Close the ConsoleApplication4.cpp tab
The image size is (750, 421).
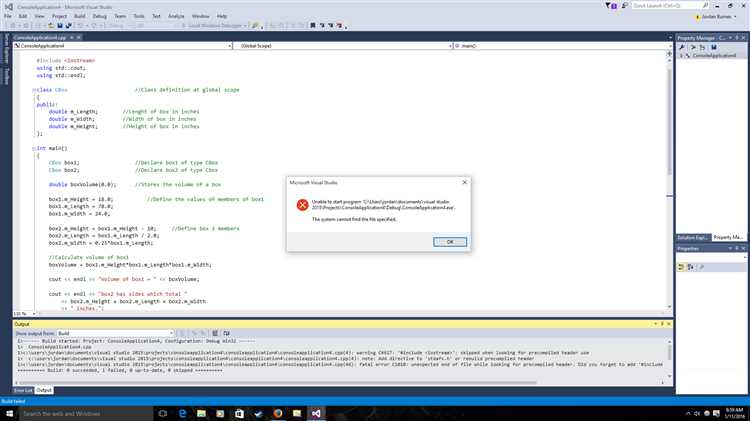pyautogui.click(x=79, y=37)
